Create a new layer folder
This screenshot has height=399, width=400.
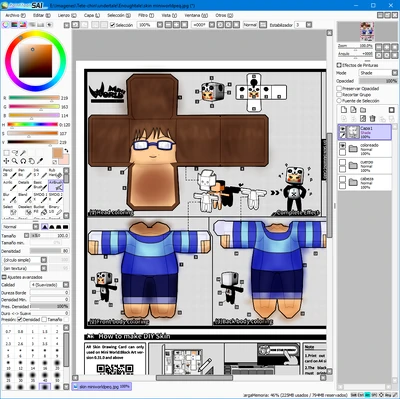click(363, 110)
